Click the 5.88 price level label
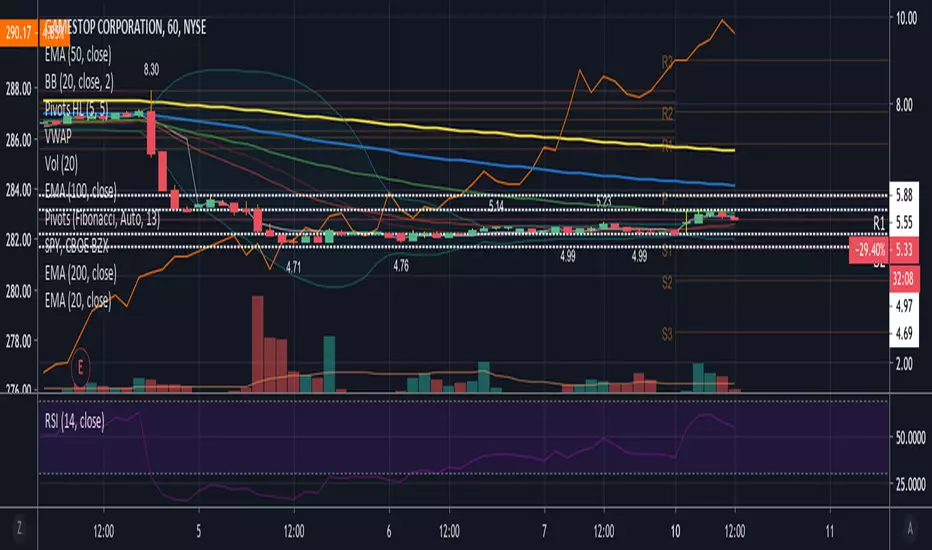Image resolution: width=932 pixels, height=550 pixels. [x=904, y=195]
